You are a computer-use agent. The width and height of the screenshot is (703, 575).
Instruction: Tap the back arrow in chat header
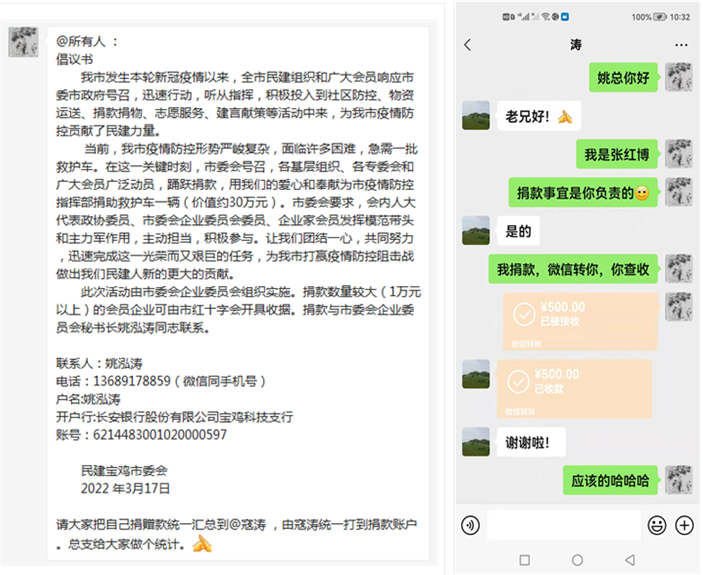coord(468,45)
